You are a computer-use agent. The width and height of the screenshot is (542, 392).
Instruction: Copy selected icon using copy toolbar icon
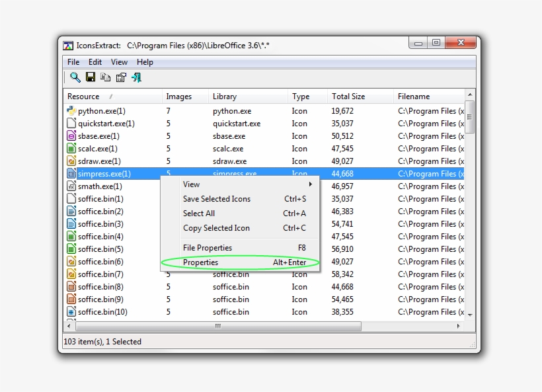106,77
